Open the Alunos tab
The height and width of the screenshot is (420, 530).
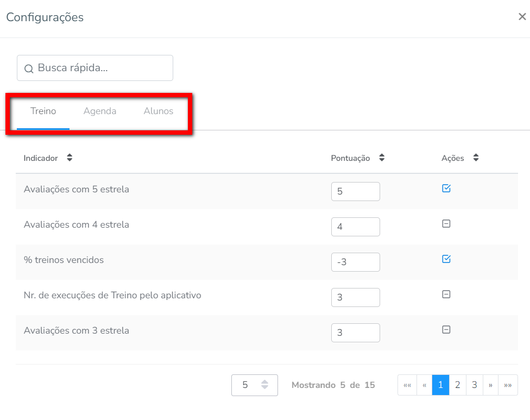(x=159, y=111)
